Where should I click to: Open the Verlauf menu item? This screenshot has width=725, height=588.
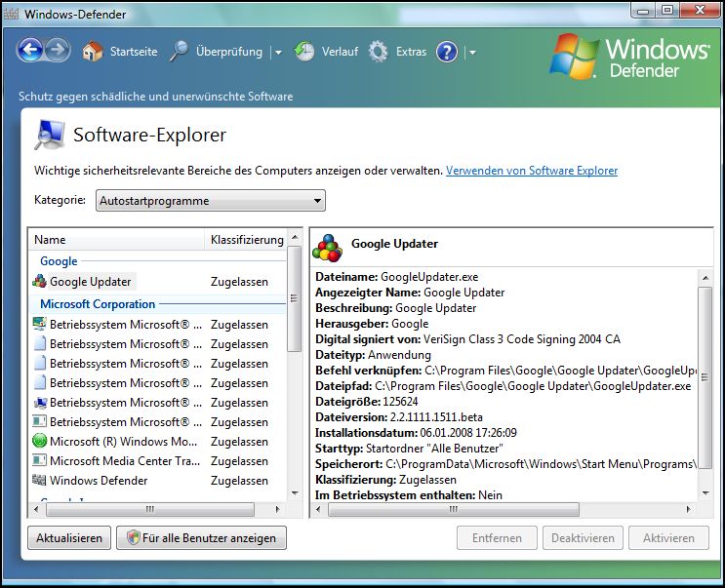340,52
